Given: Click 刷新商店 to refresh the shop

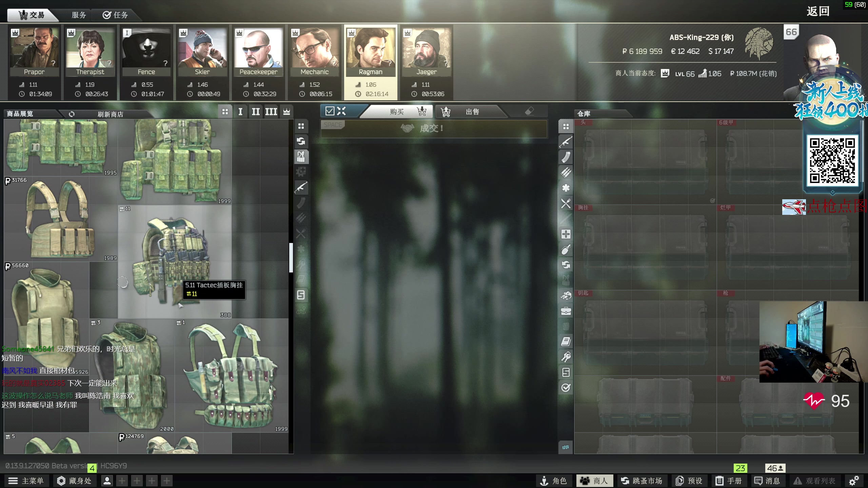Looking at the screenshot, I should [x=111, y=114].
